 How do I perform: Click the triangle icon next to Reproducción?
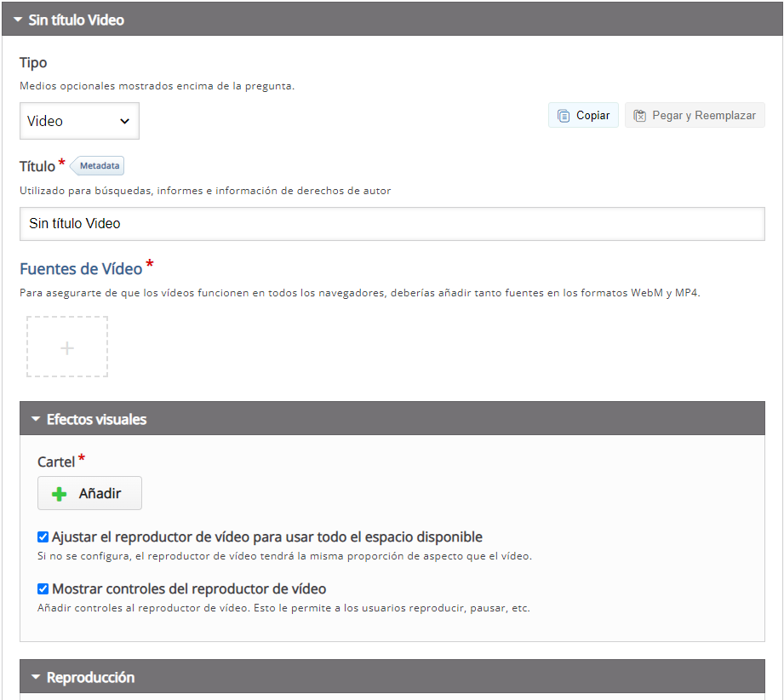36,676
